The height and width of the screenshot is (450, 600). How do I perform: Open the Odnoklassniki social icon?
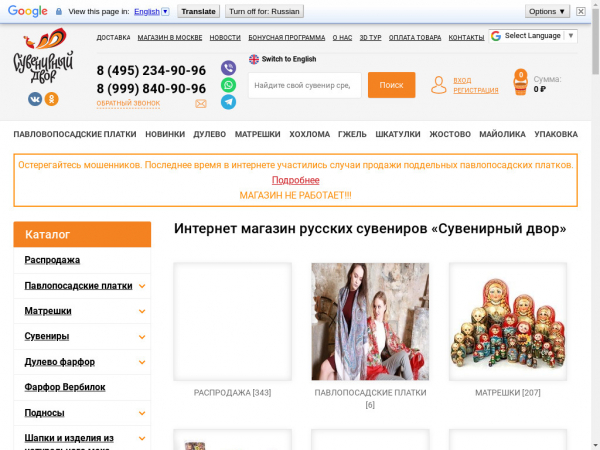(x=52, y=99)
